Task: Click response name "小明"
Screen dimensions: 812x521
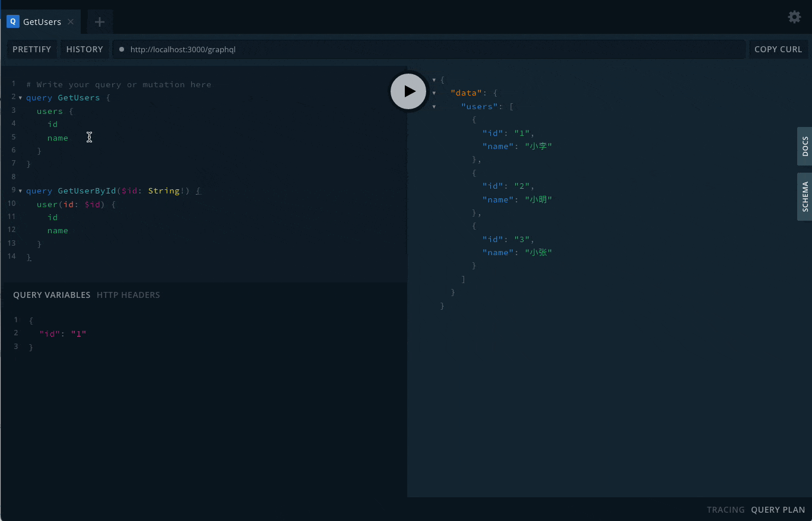Action: [538, 199]
